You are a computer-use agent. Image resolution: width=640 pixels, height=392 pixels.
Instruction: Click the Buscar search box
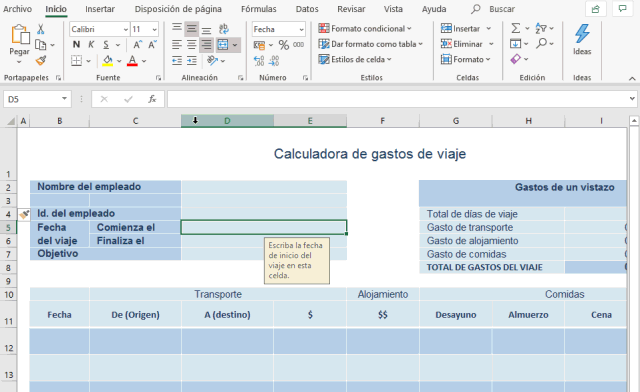493,9
